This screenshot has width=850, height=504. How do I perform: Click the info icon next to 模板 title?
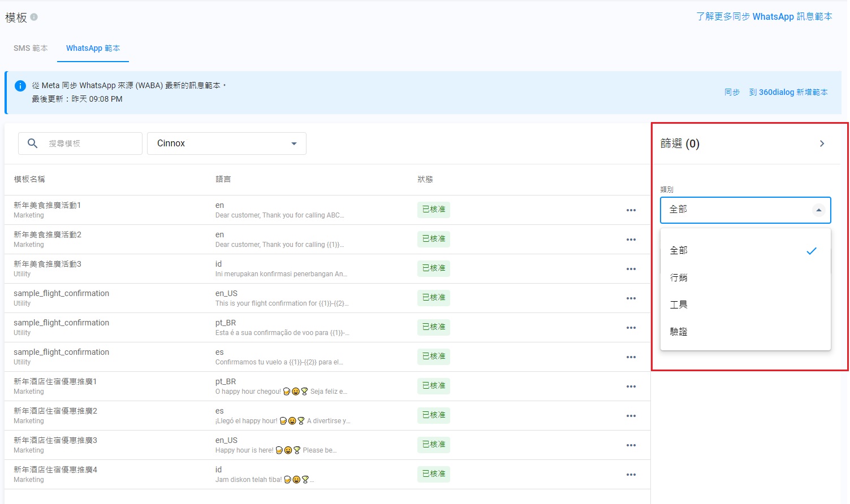(x=34, y=17)
